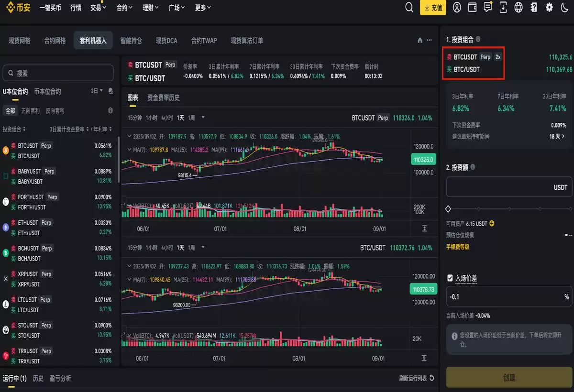Select the 正向套利 filter
The width and height of the screenshot is (574, 392).
click(x=30, y=110)
